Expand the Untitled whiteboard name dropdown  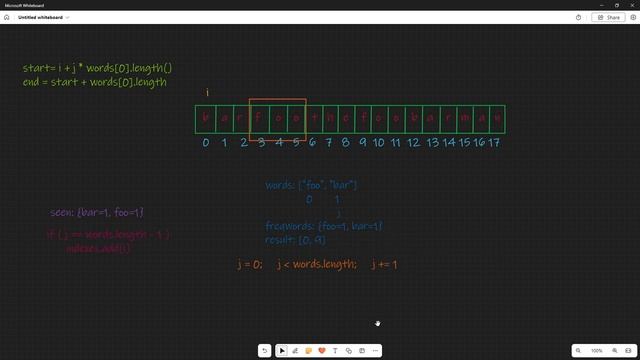[67, 17]
